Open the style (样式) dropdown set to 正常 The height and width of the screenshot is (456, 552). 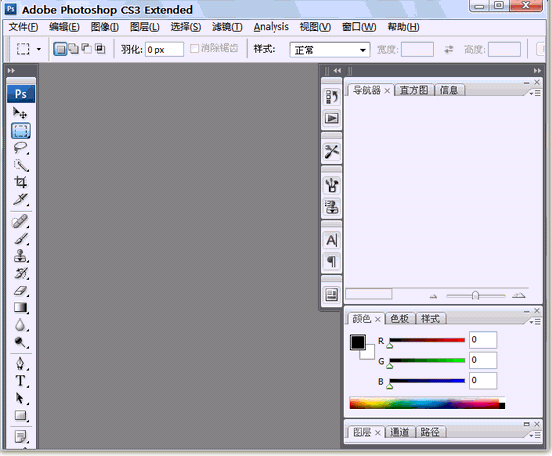[330, 50]
